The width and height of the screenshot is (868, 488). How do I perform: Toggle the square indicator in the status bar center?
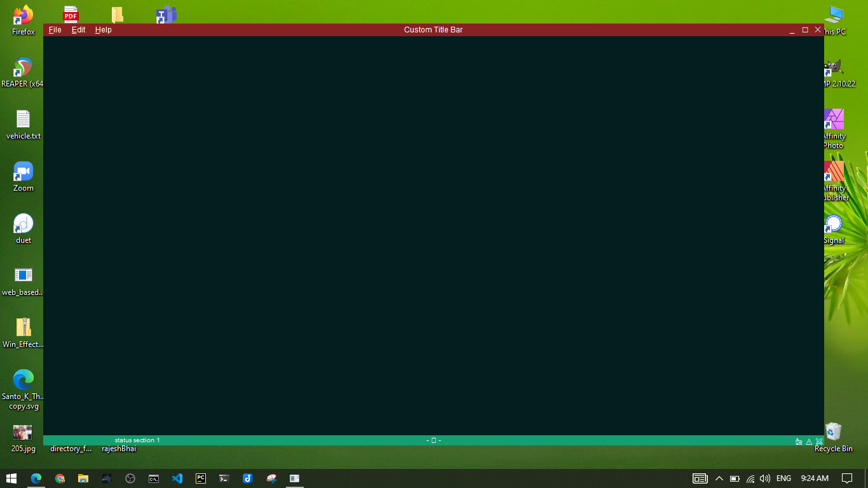pos(433,440)
